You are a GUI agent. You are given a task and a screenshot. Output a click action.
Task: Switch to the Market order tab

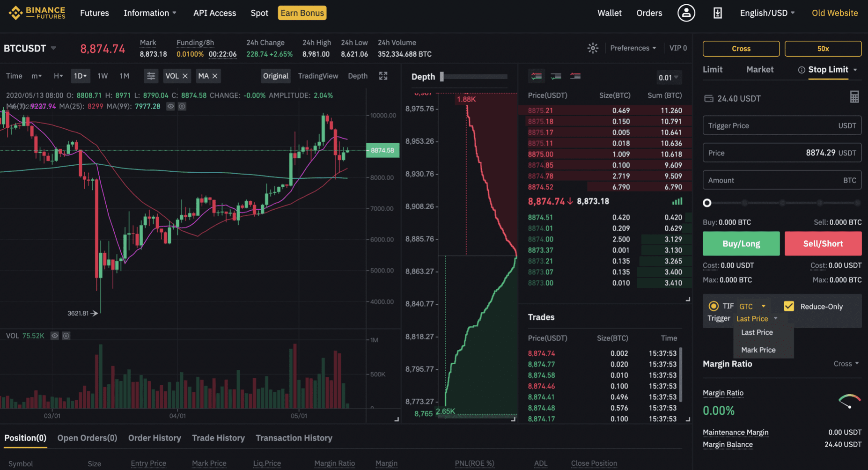[x=759, y=69]
